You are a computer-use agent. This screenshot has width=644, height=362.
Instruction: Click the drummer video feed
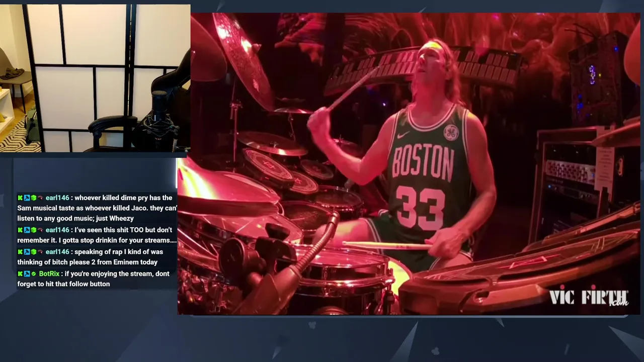click(x=409, y=163)
